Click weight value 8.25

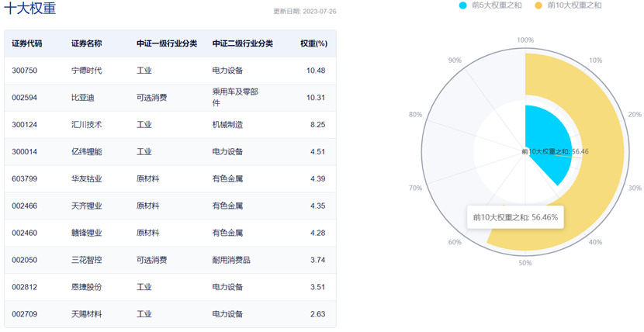coord(318,125)
